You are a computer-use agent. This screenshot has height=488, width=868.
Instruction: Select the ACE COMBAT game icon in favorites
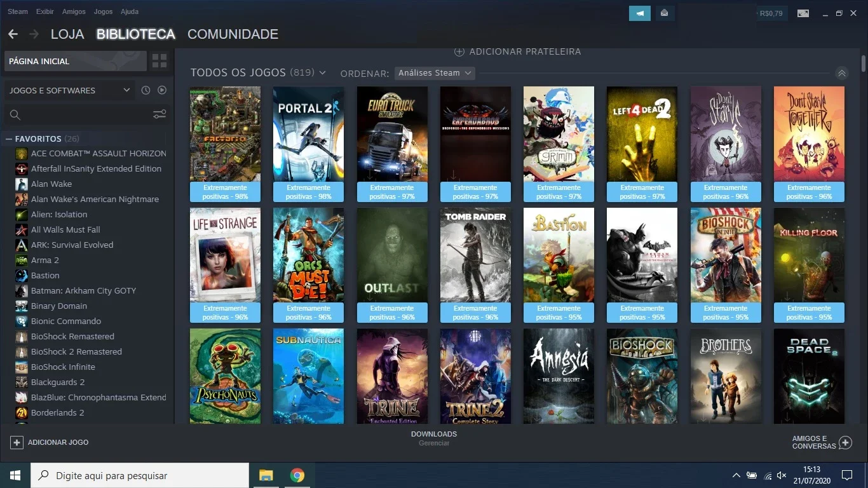pyautogui.click(x=22, y=154)
